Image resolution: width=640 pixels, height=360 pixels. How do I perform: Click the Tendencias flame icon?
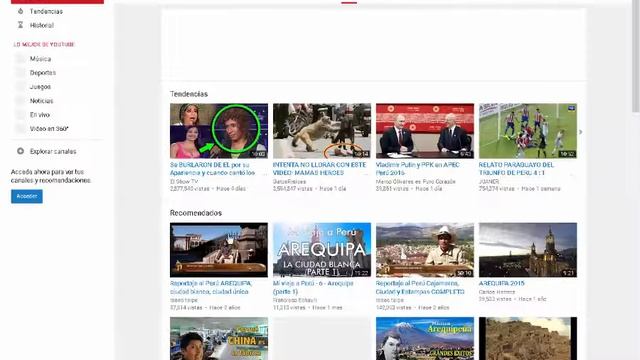click(20, 11)
